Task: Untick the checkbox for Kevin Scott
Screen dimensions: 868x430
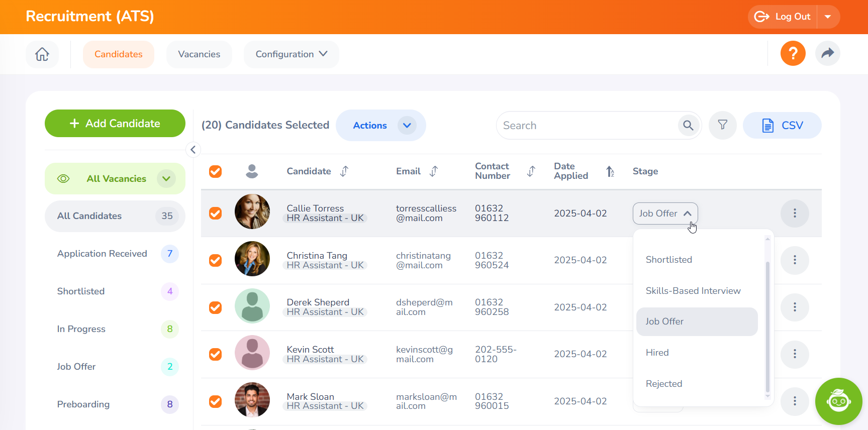Action: pyautogui.click(x=216, y=354)
